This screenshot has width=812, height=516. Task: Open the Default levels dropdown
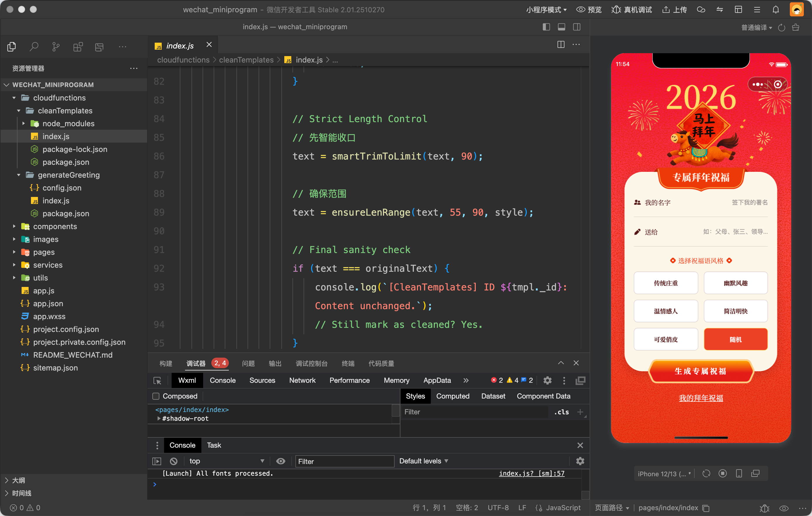click(x=424, y=461)
